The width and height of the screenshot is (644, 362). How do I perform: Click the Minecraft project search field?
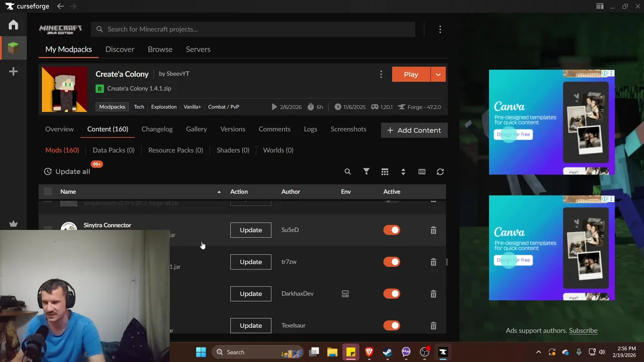[x=253, y=29]
